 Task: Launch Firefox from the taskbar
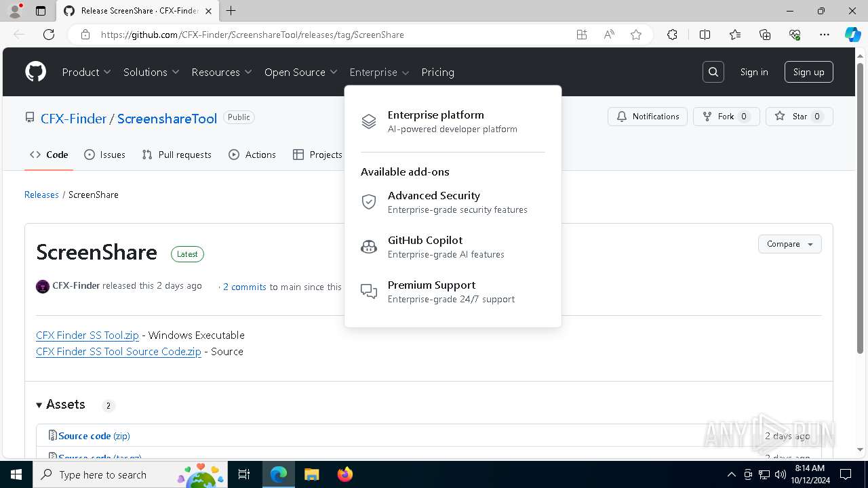pos(345,474)
